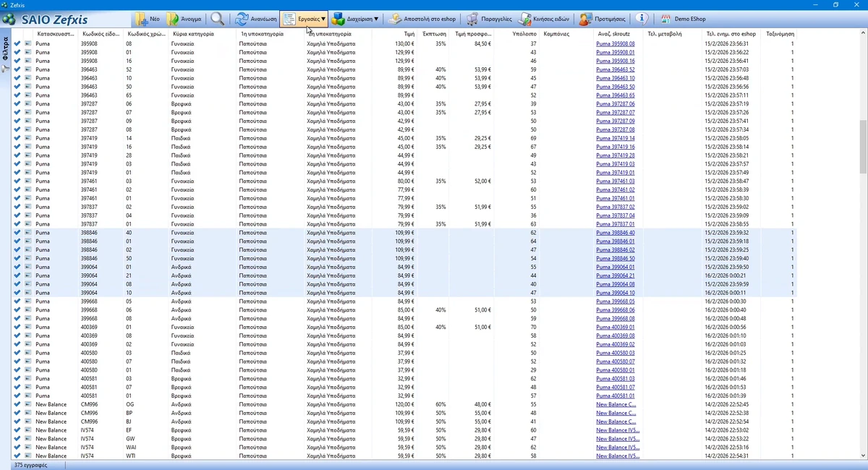Viewport: 868px width, 470px height.
Task: Click the Αποστολή στο eshop icon
Action: pos(395,20)
